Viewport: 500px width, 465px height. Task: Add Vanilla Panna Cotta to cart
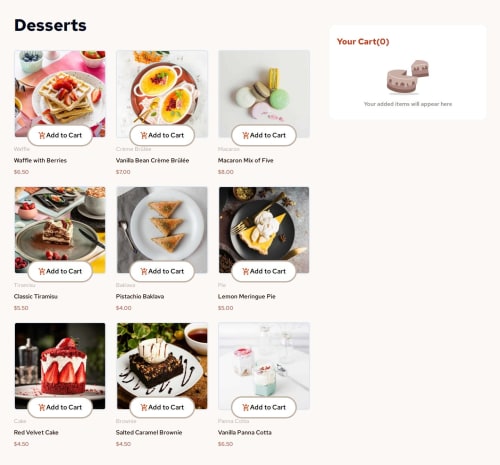click(264, 407)
